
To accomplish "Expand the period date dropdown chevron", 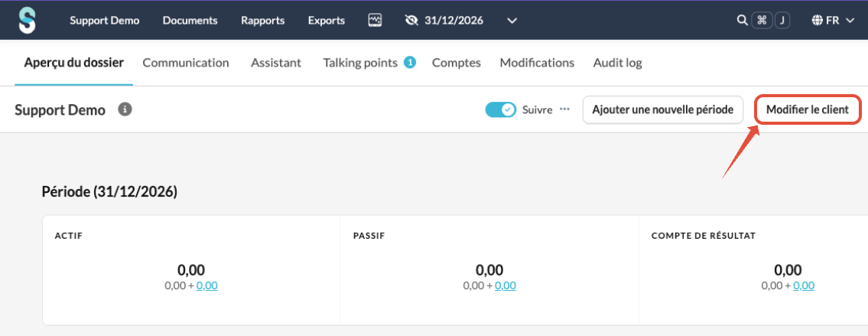I will (x=512, y=21).
